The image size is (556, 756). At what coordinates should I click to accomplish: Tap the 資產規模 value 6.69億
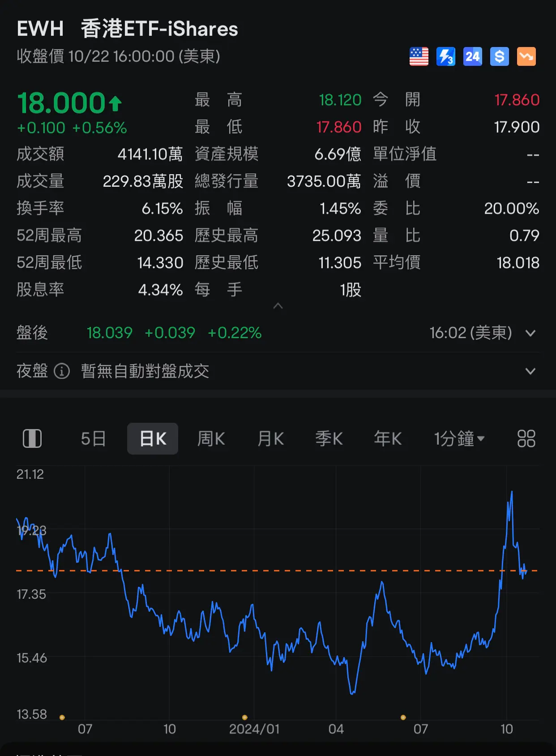(338, 154)
